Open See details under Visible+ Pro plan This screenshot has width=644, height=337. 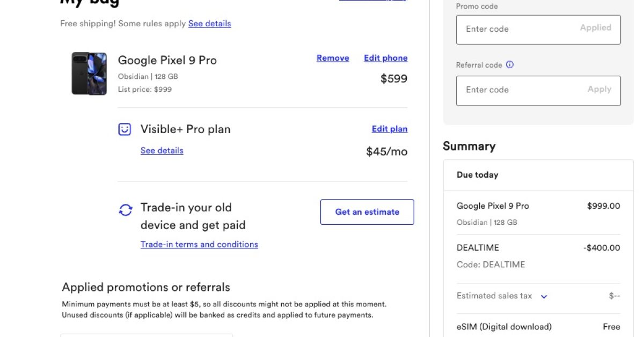click(x=162, y=150)
